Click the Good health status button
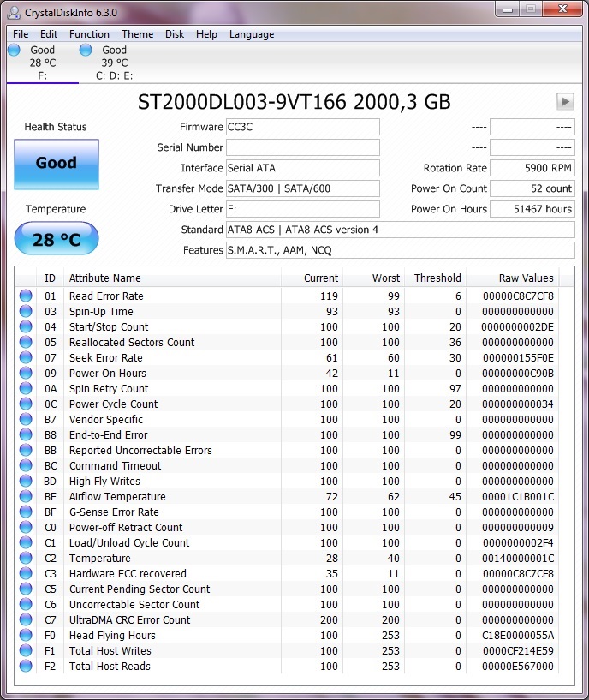This screenshot has height=700, width=589. [x=57, y=165]
